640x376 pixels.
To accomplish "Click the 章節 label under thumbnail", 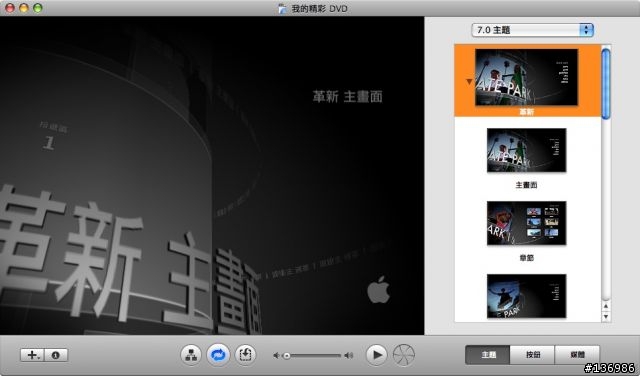I will click(x=526, y=258).
